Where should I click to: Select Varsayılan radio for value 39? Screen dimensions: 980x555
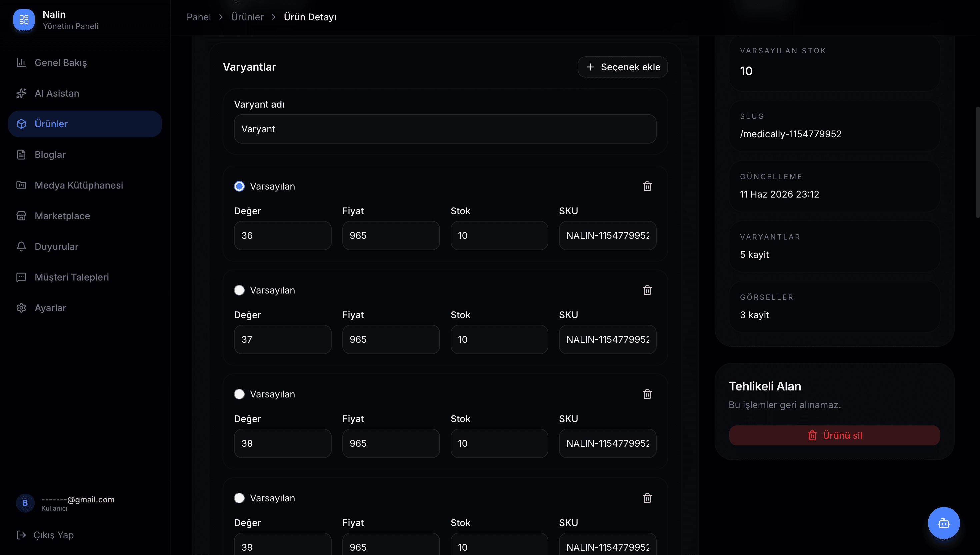(239, 498)
